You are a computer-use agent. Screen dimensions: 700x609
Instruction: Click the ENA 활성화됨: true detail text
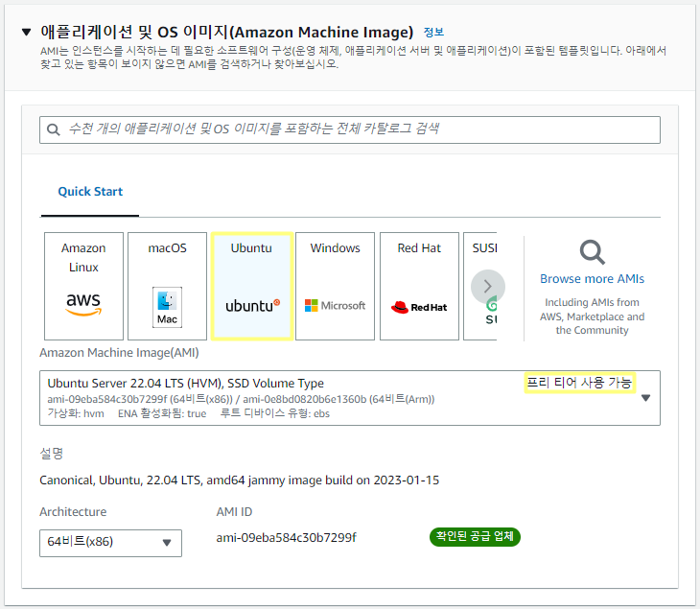click(x=162, y=413)
